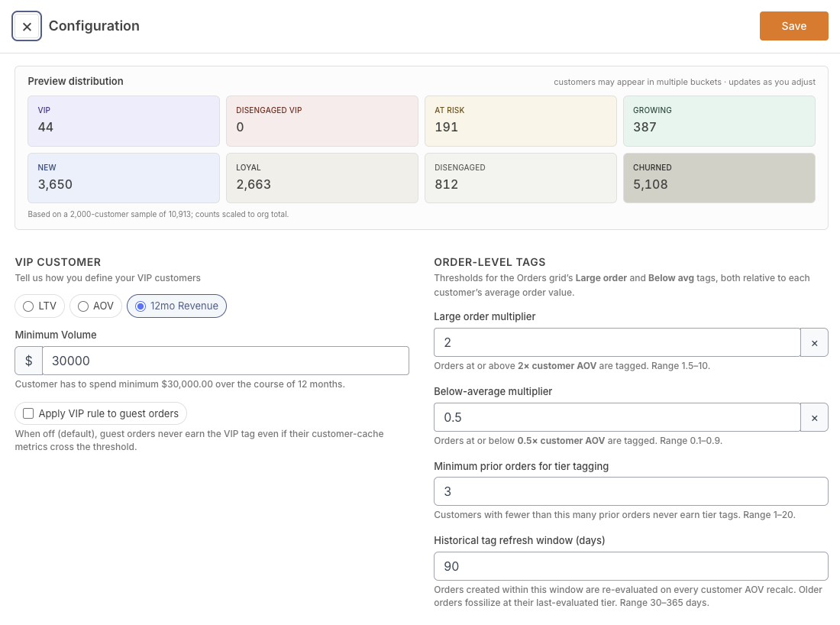Click the At Risk card showing 191
This screenshot has width=840, height=625.
(521, 121)
